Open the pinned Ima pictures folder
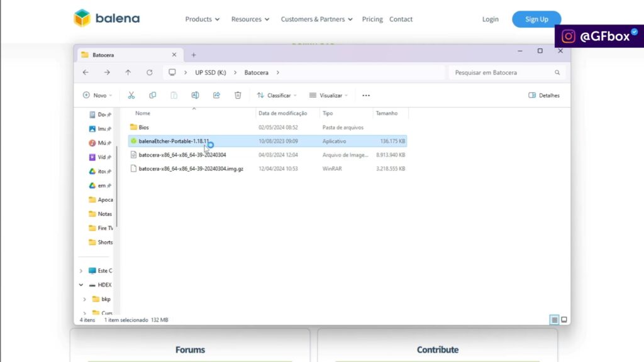 tap(100, 129)
